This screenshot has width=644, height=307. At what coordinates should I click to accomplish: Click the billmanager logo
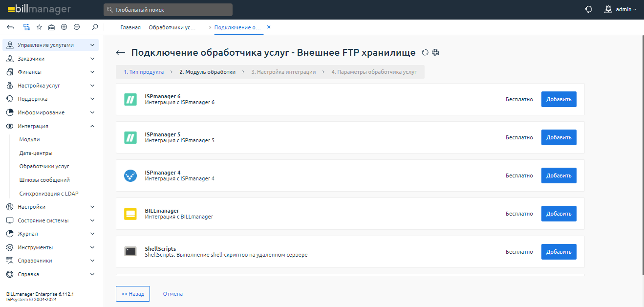pos(39,9)
